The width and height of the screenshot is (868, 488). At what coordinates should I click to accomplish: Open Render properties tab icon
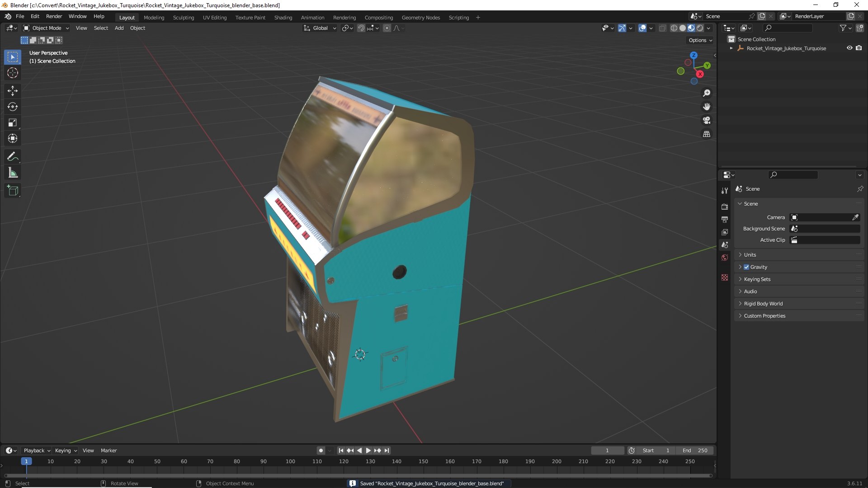[725, 206]
